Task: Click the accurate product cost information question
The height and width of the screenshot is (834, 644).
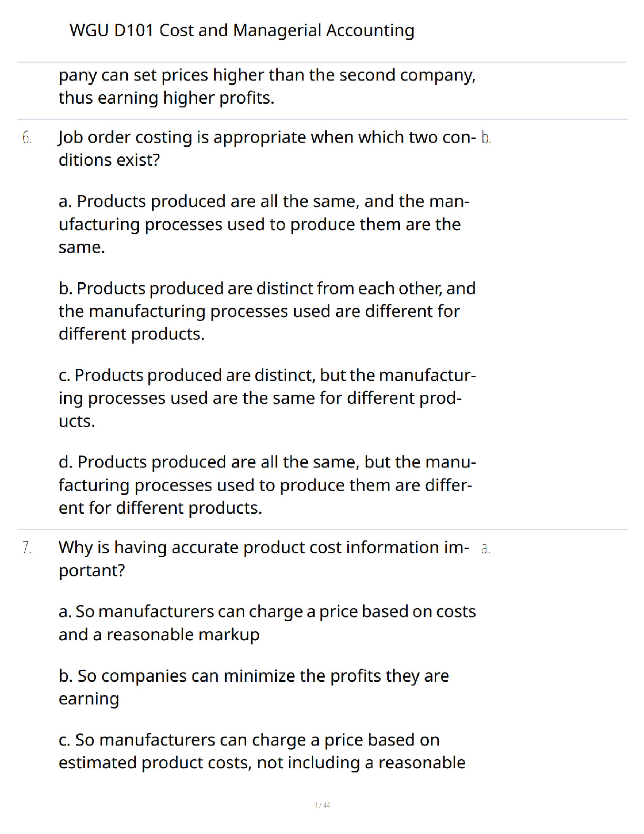Action: (264, 559)
